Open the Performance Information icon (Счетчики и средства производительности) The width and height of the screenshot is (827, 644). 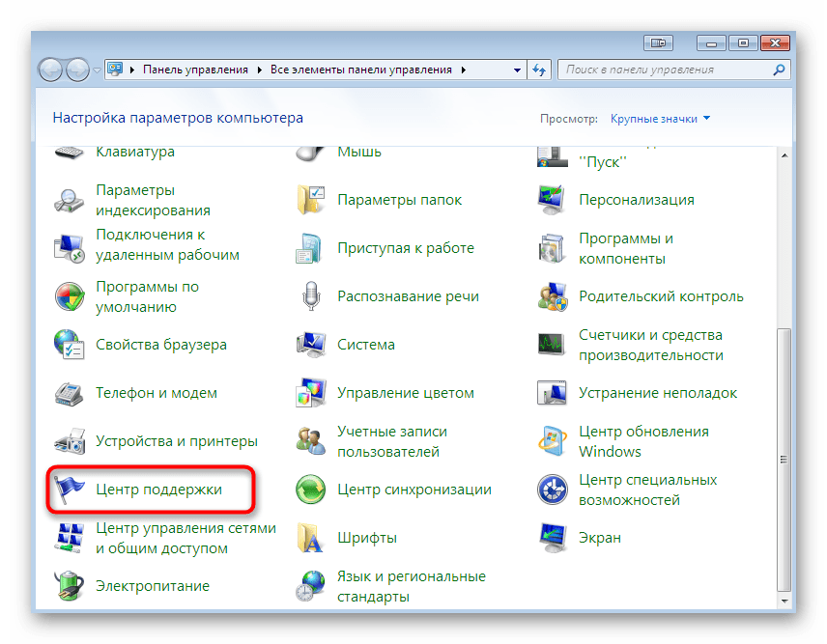tap(553, 345)
